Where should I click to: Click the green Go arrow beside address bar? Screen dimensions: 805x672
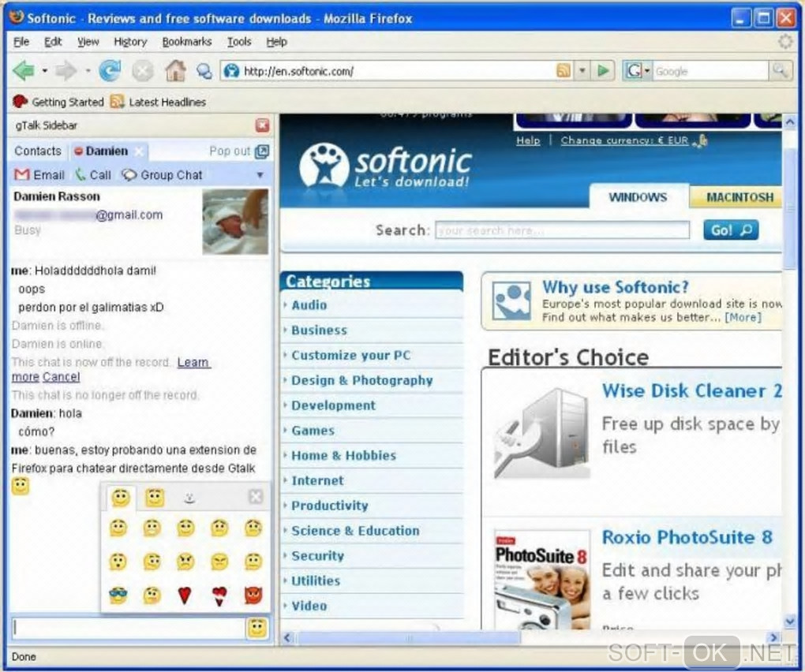(x=603, y=70)
